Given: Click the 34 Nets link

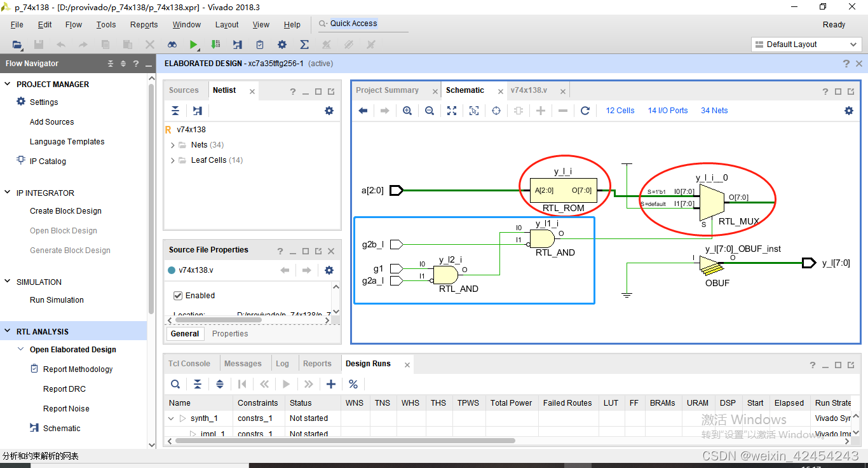Looking at the screenshot, I should [714, 111].
